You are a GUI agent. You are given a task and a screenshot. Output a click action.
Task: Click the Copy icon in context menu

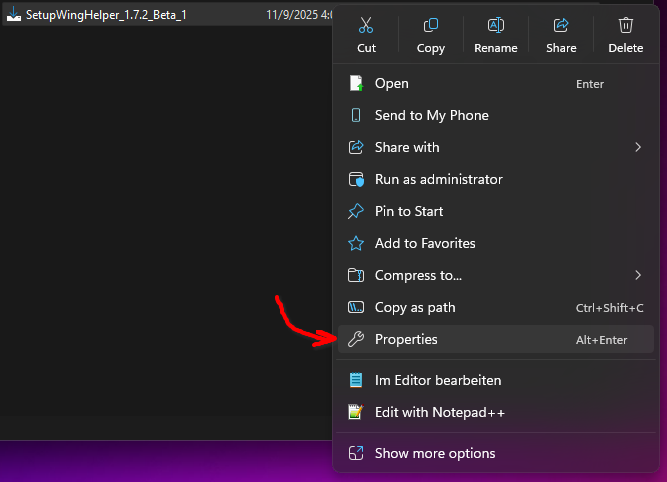pos(431,26)
